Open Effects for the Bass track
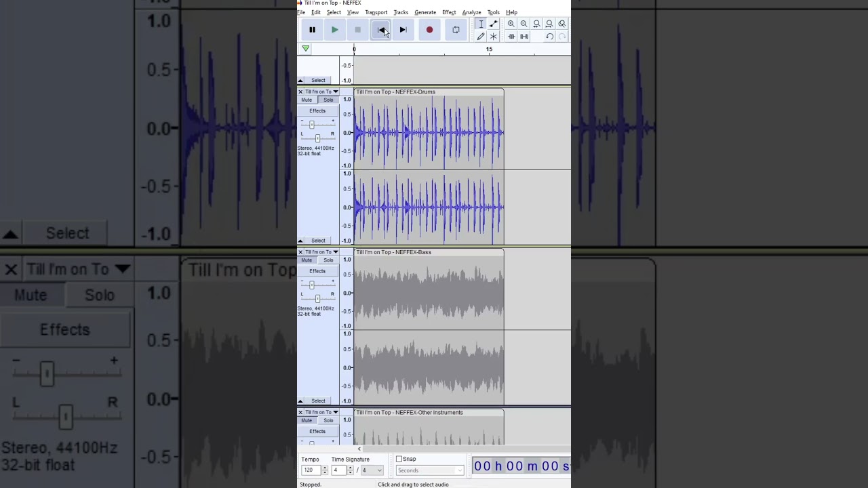 coord(317,271)
